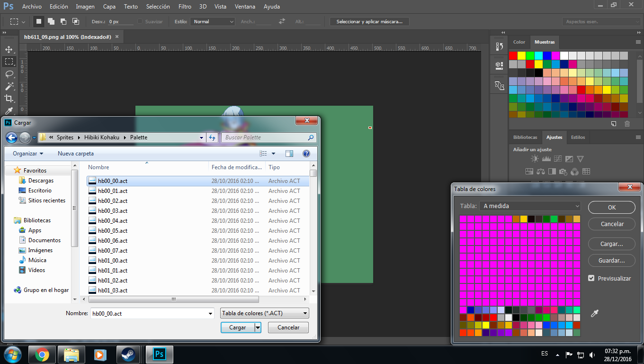Screen dimensions: 644x364
Task: Select the Lasso tool
Action: (9, 74)
